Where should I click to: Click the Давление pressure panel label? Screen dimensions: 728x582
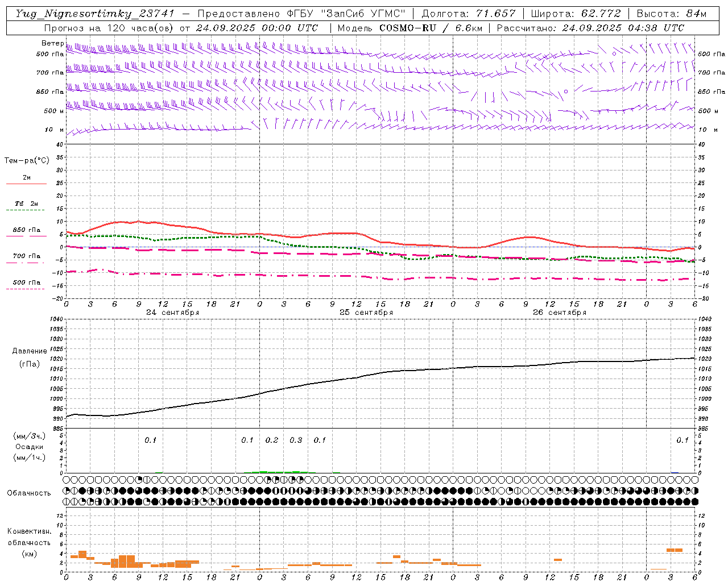click(30, 351)
